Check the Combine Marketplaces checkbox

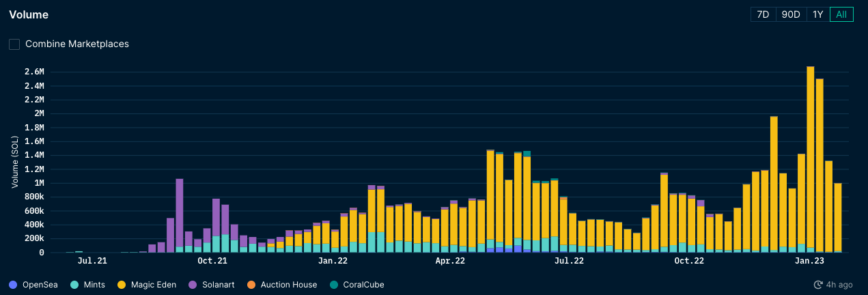point(14,44)
